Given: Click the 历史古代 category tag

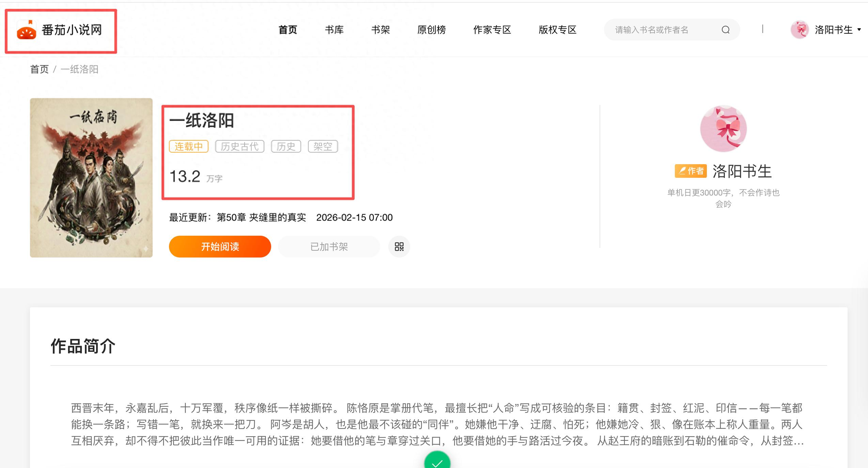Looking at the screenshot, I should pos(239,146).
